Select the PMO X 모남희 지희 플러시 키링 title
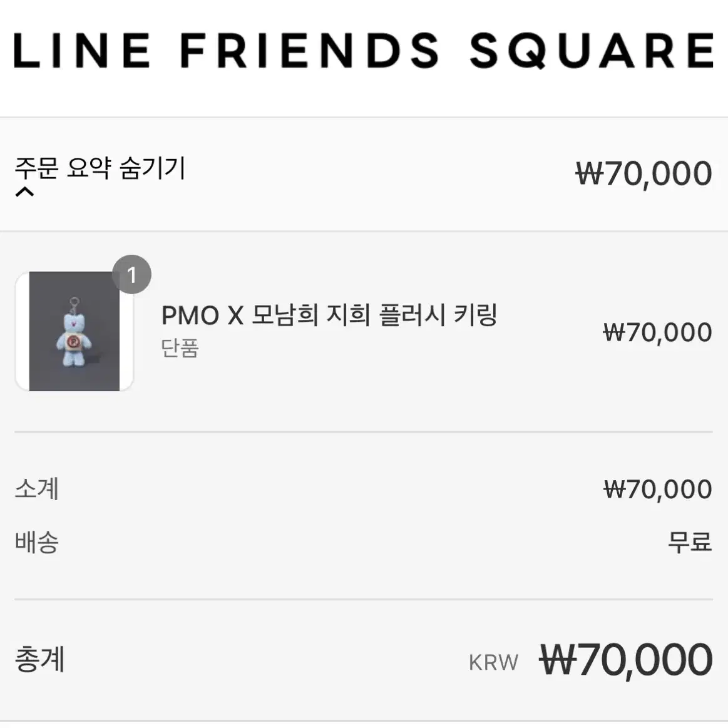Viewport: 728px width, 728px height. pos(329,315)
